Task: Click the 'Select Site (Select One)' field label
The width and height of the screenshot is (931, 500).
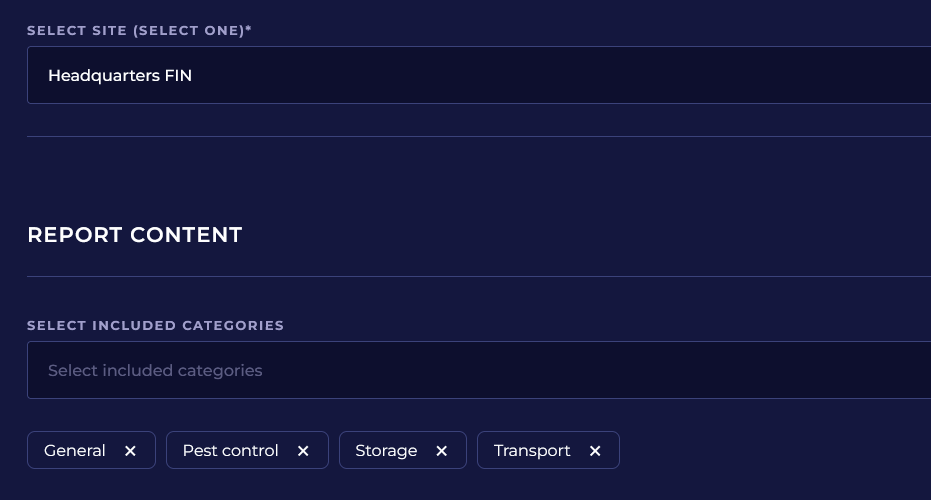Action: [x=135, y=30]
